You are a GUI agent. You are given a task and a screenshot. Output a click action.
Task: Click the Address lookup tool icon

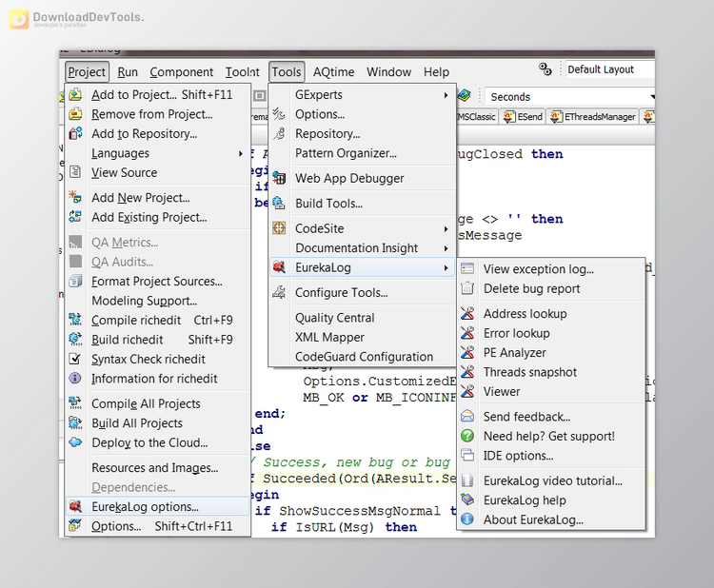(x=467, y=313)
